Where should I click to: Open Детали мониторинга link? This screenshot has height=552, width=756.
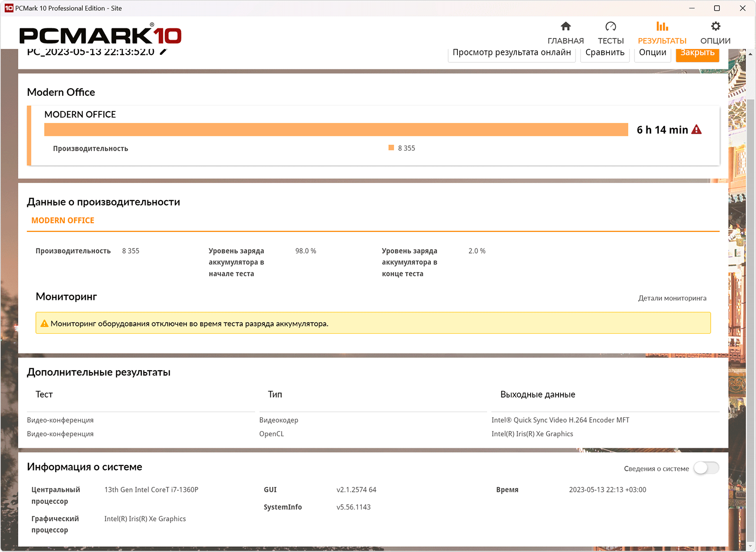[x=672, y=298]
